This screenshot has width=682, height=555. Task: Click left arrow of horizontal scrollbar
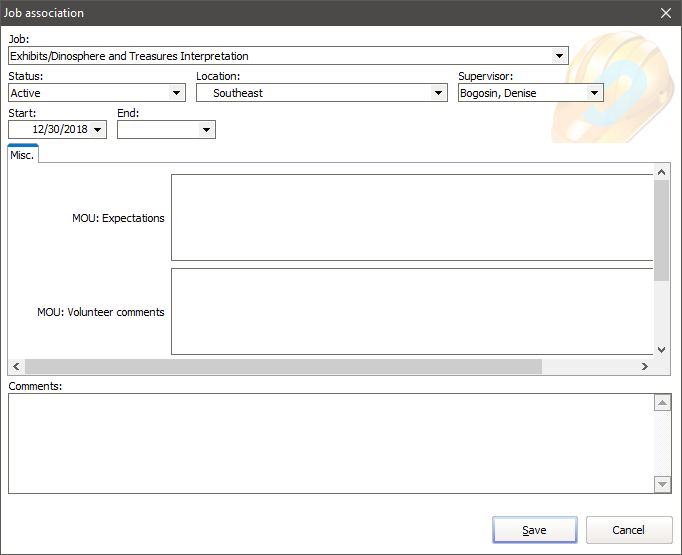point(16,367)
